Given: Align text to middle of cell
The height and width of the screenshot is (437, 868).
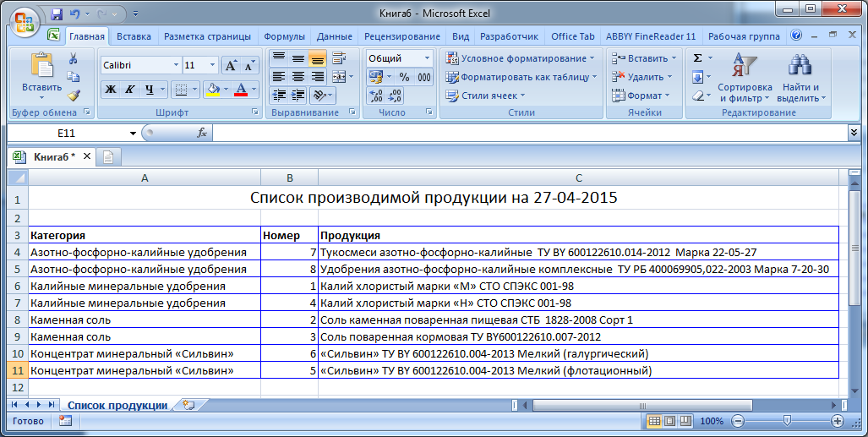Looking at the screenshot, I should coord(298,58).
